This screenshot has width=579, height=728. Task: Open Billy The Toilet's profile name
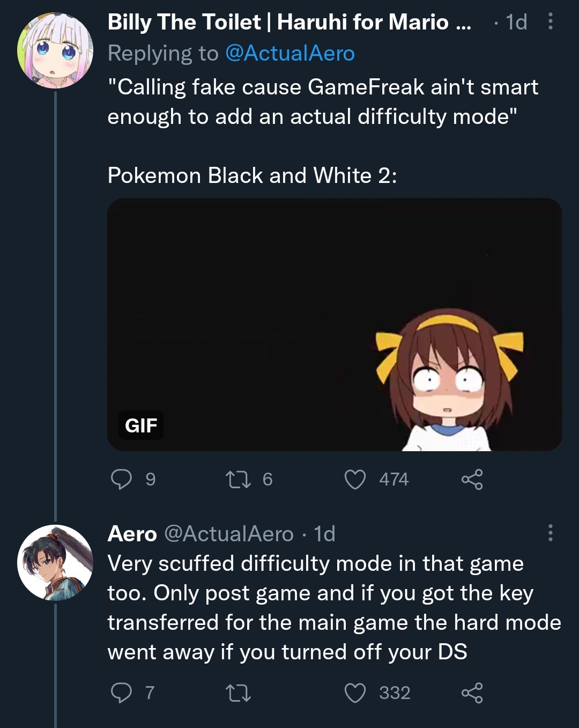point(289,22)
